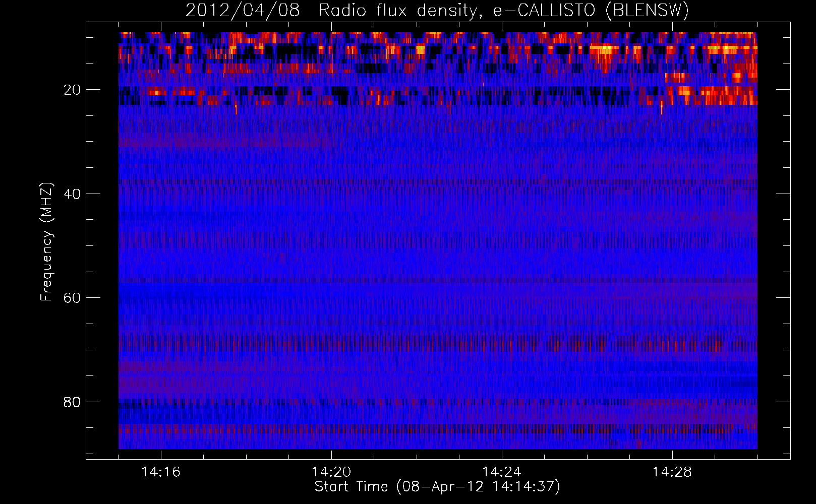Click the title text 'Radio flux density,'

(401, 11)
